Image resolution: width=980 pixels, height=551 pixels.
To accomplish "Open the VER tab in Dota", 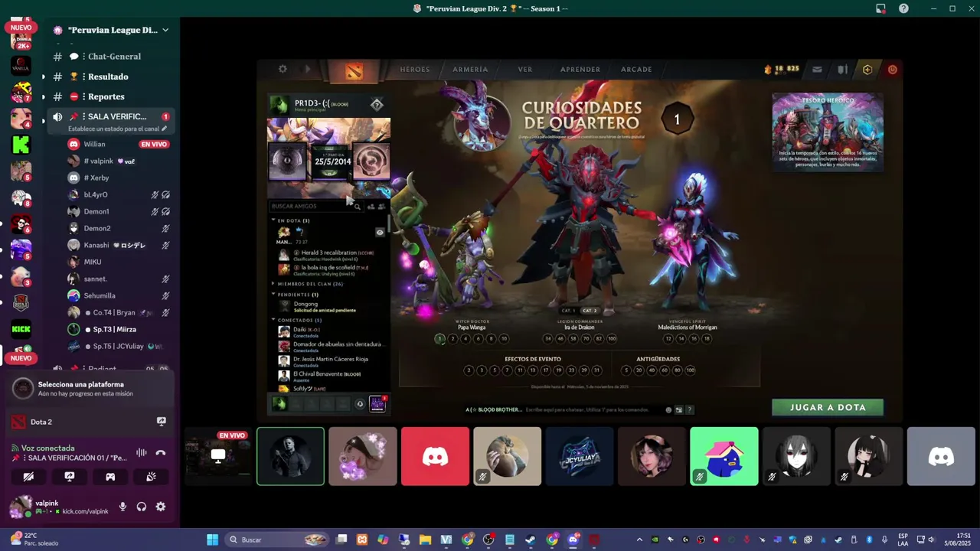I will point(525,70).
